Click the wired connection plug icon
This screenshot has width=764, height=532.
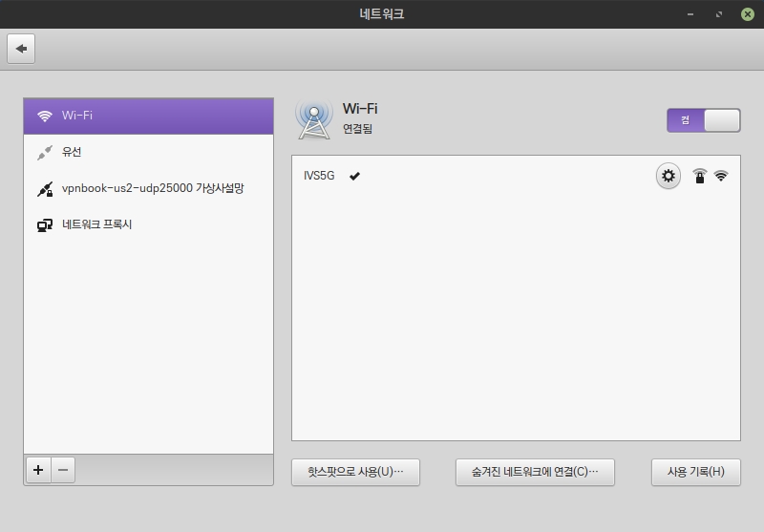(x=44, y=153)
